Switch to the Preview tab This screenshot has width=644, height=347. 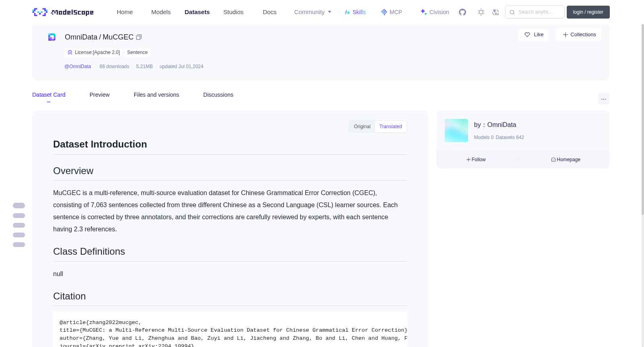point(99,95)
